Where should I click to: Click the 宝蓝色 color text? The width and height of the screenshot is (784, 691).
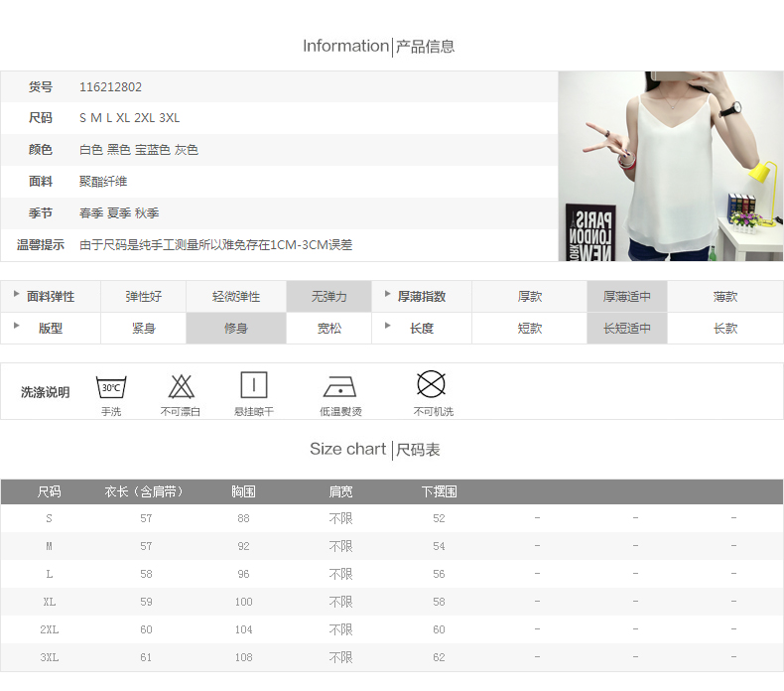click(x=153, y=150)
